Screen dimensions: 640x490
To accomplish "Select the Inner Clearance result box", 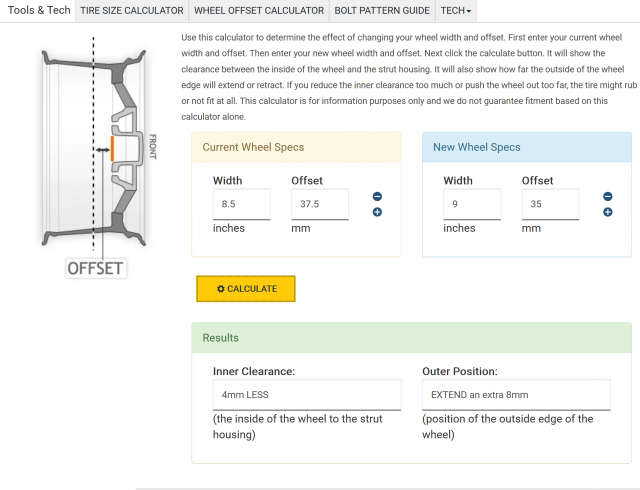I will tap(306, 394).
